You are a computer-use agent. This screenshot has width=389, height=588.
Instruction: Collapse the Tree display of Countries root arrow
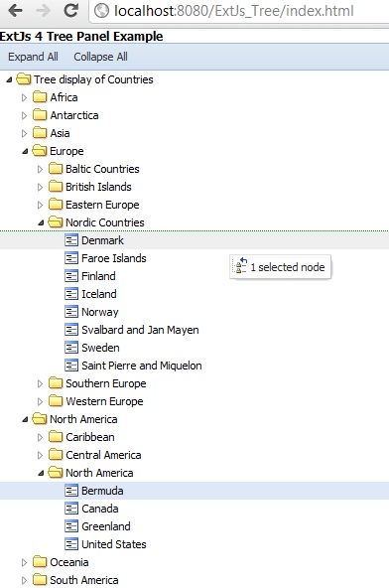(9, 79)
